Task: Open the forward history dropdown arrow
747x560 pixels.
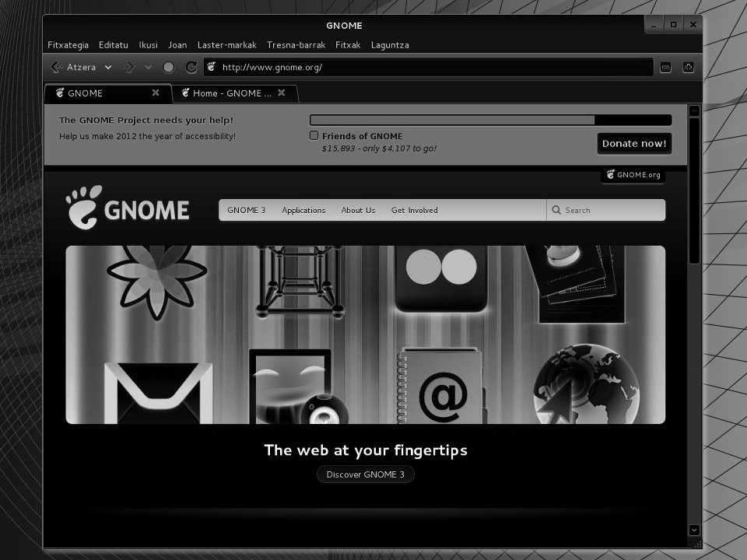Action: tap(148, 67)
